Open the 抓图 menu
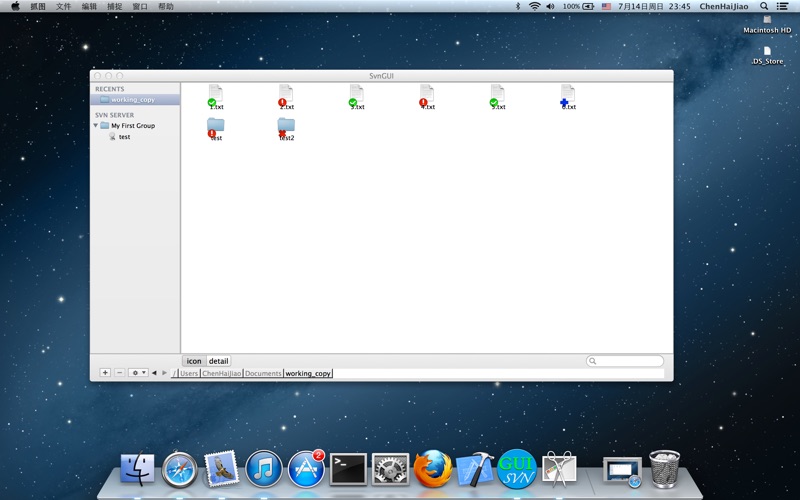This screenshot has height=500, width=800. [x=38, y=6]
